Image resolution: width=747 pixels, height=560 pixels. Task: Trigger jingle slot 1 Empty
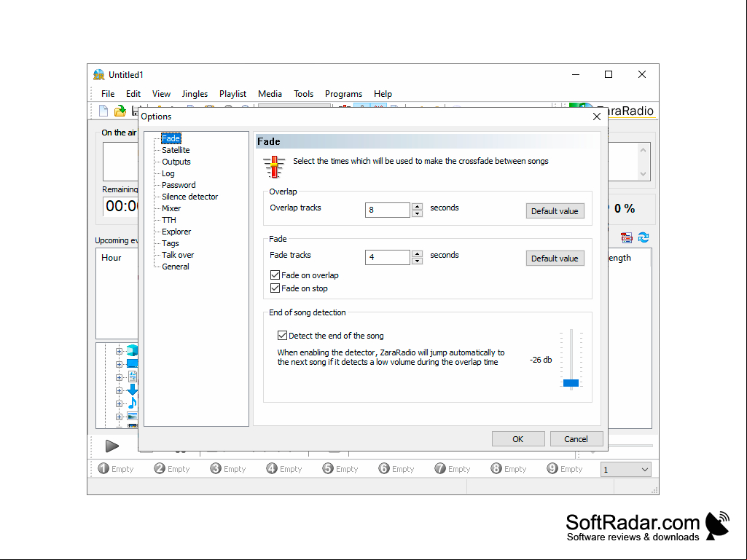[115, 469]
